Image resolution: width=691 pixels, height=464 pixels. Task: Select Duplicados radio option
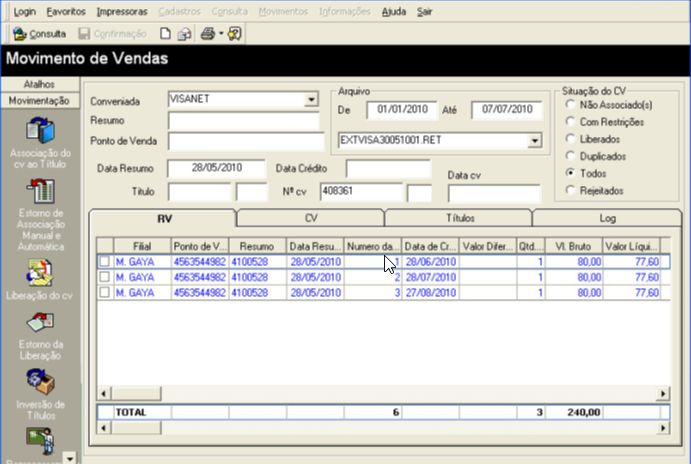point(571,156)
